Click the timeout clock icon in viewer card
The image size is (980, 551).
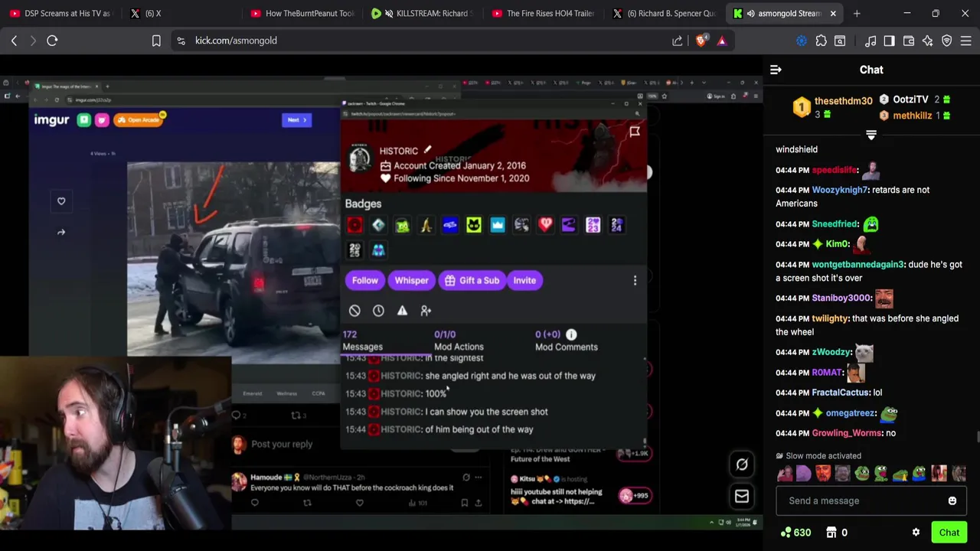tap(378, 311)
